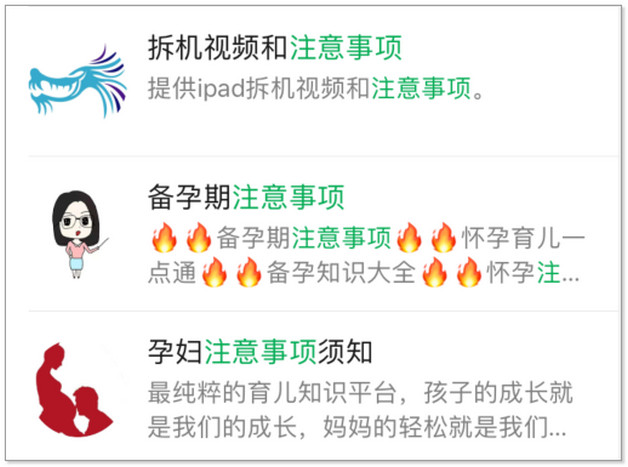Click the 最纯粹的育儿知识平台 description line
The width and height of the screenshot is (628, 467).
tap(272, 393)
